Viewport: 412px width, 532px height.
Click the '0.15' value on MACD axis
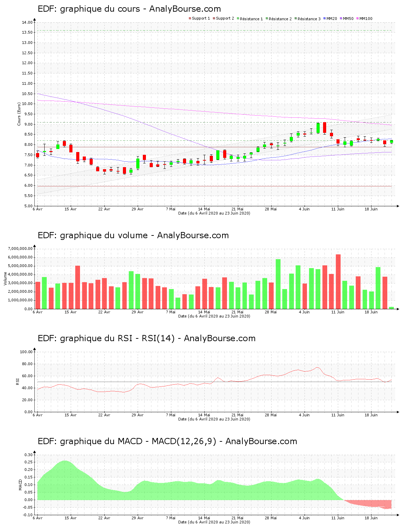[29, 477]
